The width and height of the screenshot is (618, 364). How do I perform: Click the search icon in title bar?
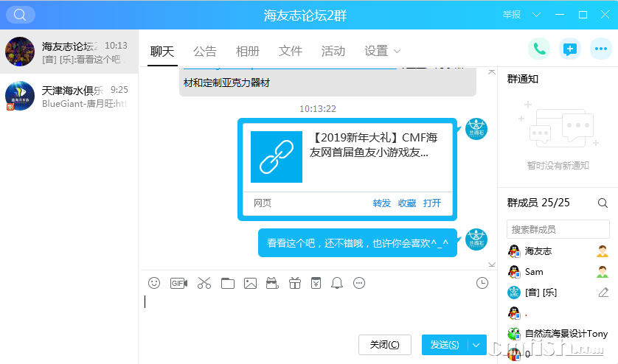(20, 15)
